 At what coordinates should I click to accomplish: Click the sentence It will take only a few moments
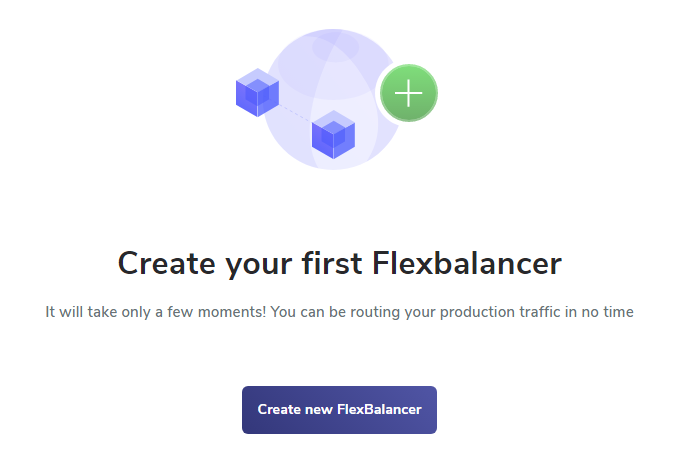point(156,312)
